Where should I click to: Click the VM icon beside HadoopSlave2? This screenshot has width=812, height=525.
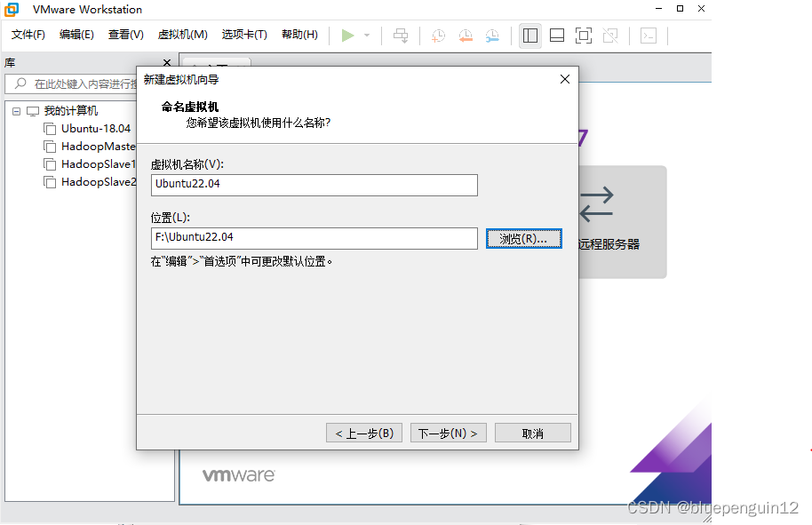tap(50, 182)
